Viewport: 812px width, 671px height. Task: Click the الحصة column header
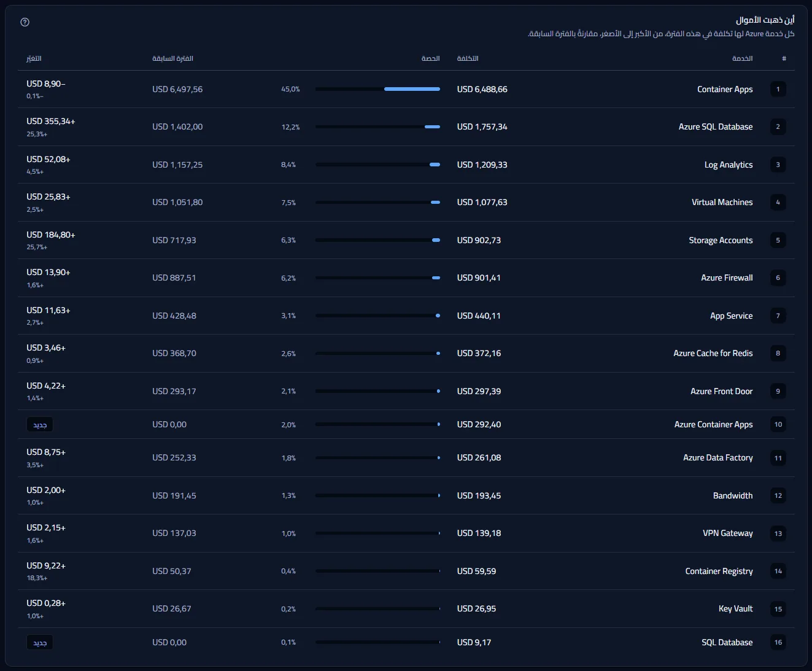[430, 58]
